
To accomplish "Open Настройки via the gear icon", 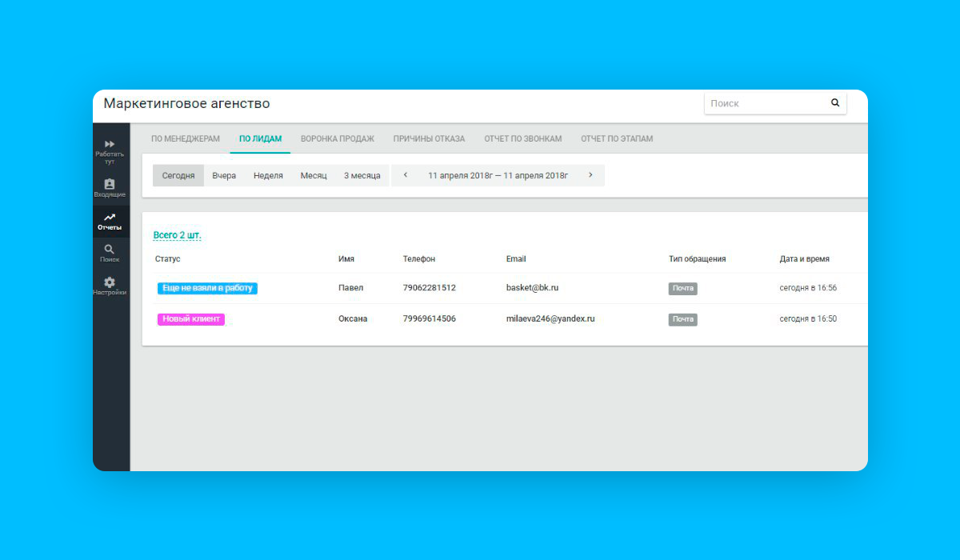I will pos(110,282).
